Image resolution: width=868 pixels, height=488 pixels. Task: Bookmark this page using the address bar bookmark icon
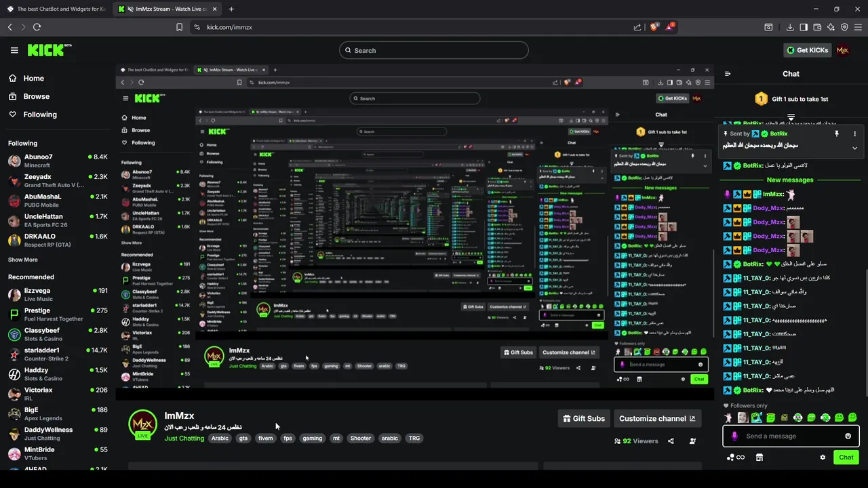pos(179,27)
